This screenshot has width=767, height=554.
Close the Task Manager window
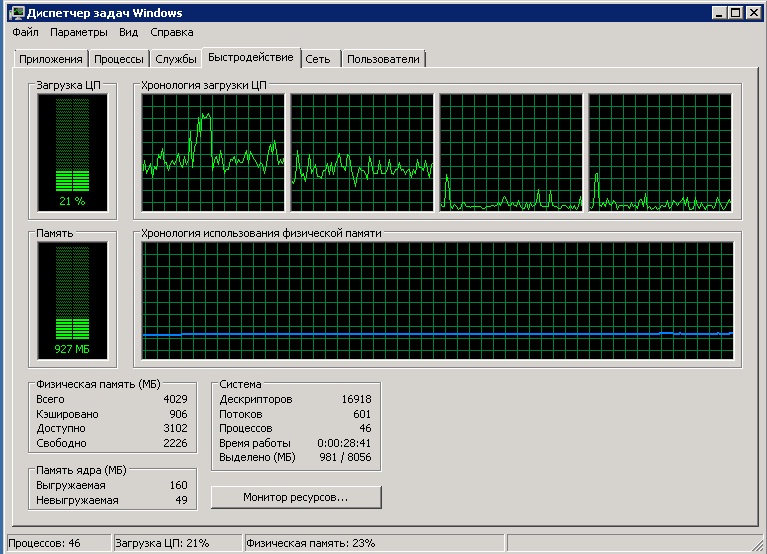click(x=754, y=13)
